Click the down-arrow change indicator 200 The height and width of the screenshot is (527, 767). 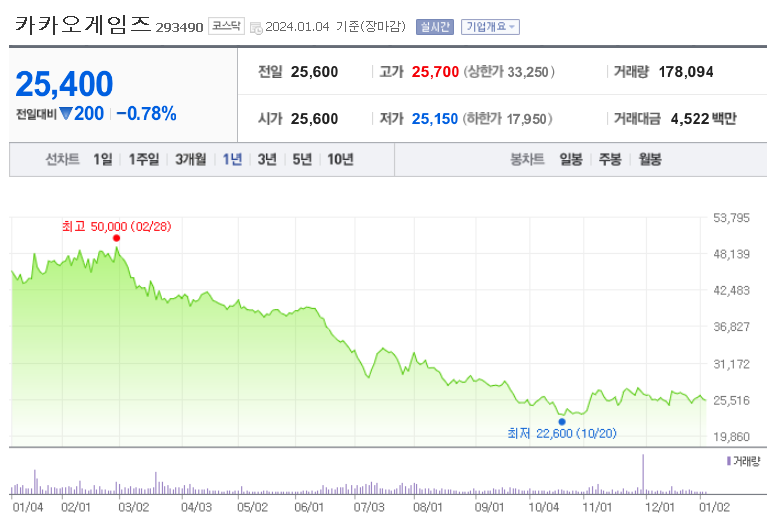[82, 114]
